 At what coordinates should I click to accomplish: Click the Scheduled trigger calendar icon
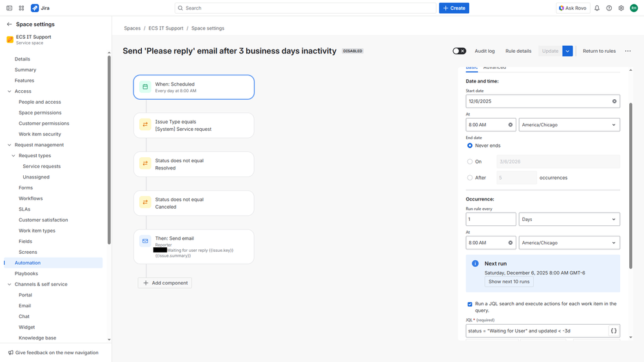145,87
